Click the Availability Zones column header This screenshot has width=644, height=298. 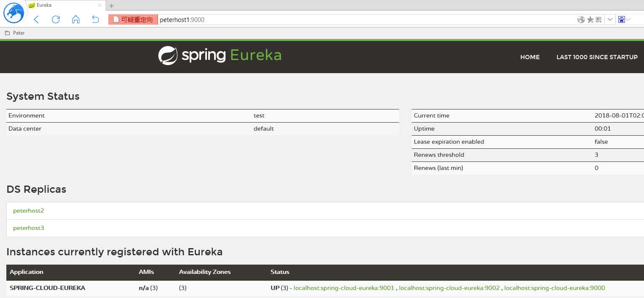(205, 272)
